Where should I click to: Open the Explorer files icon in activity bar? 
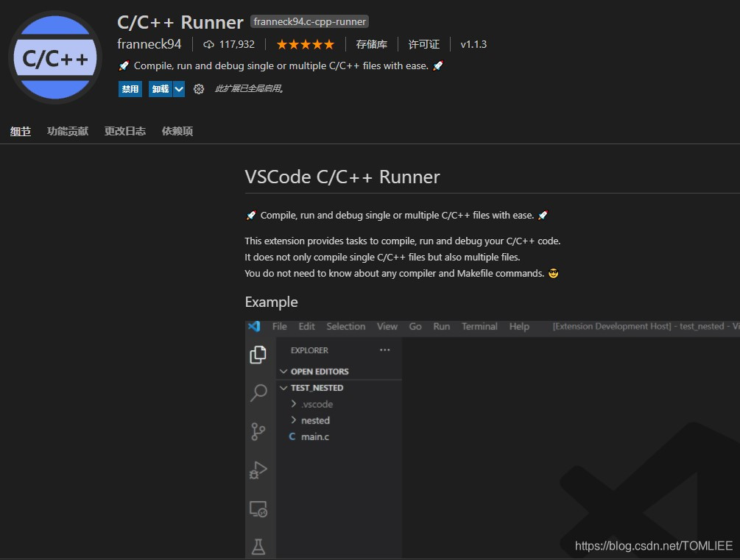pyautogui.click(x=258, y=354)
